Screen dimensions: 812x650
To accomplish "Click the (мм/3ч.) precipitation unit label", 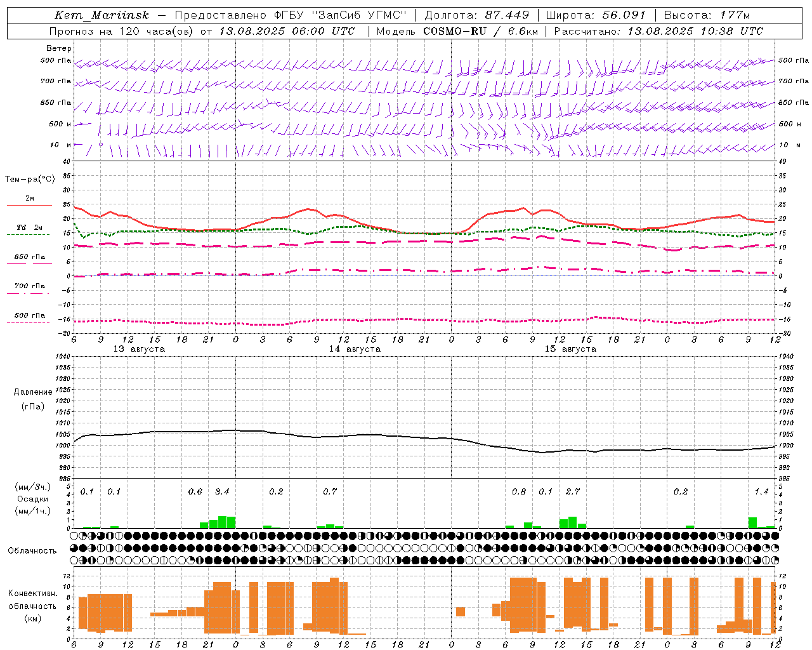I will (33, 487).
